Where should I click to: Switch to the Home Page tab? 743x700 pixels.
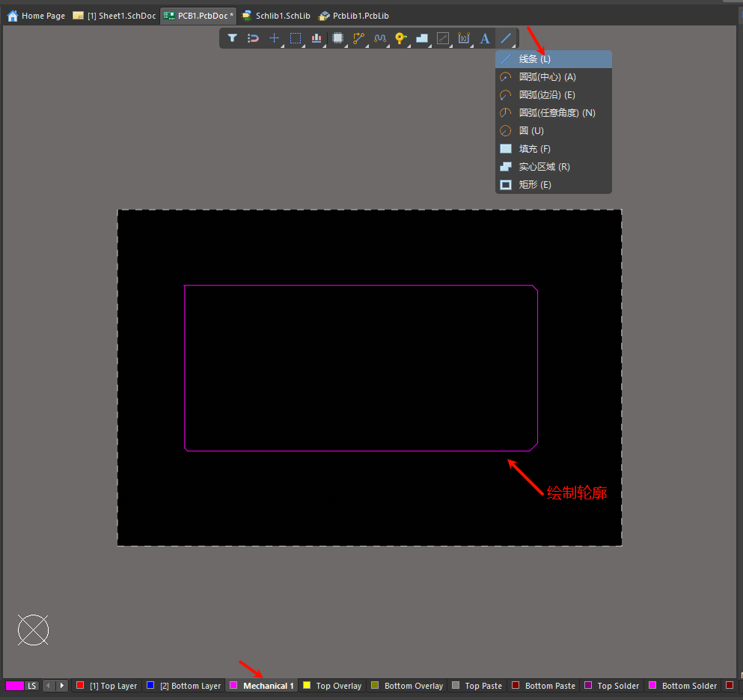point(37,16)
